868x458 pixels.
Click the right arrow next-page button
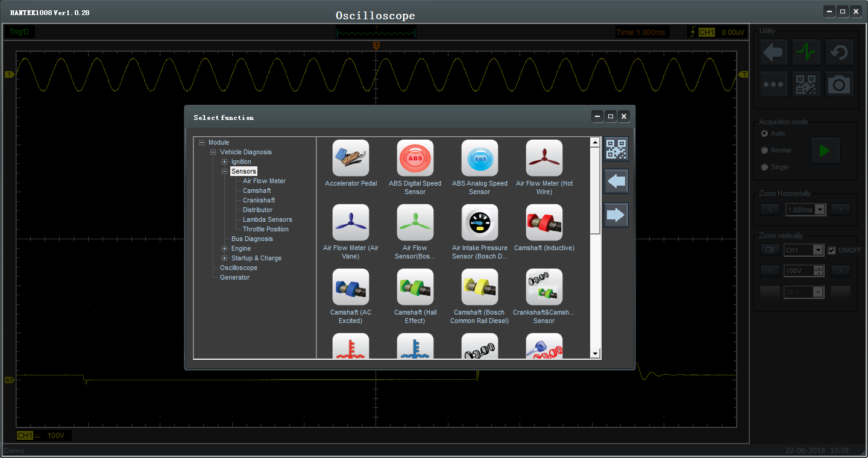(616, 215)
